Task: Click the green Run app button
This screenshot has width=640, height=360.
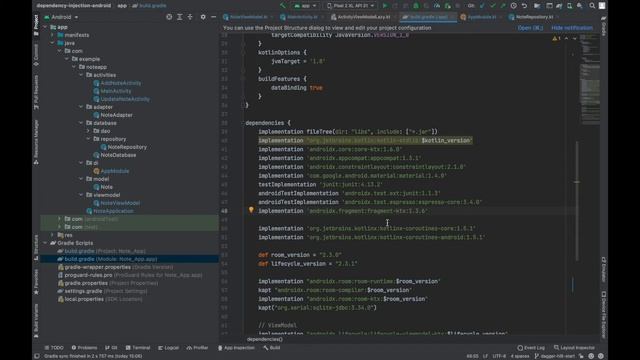Action: pyautogui.click(x=384, y=6)
